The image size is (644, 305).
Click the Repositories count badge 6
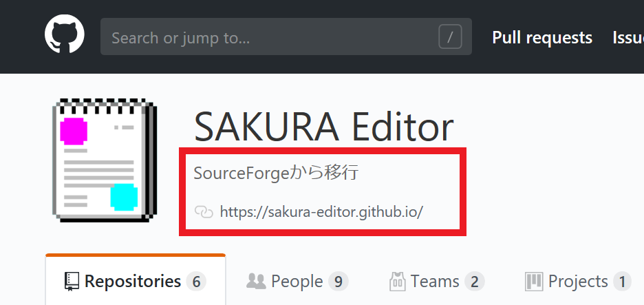196,282
